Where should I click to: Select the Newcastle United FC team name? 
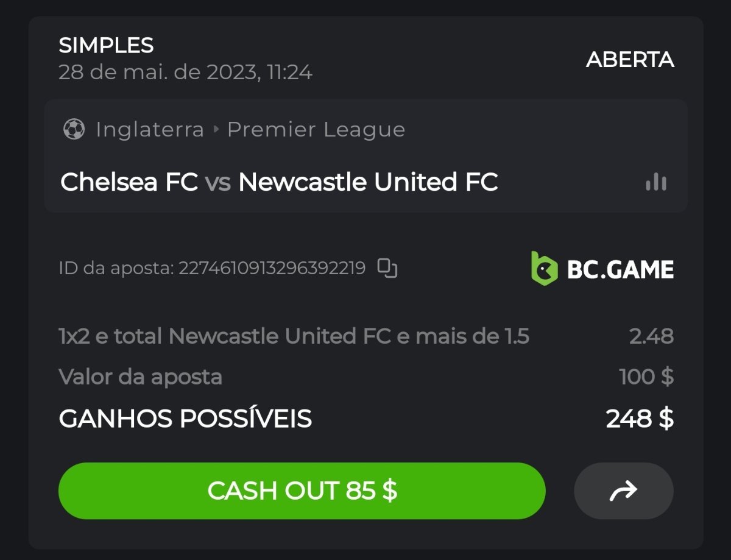click(x=368, y=182)
